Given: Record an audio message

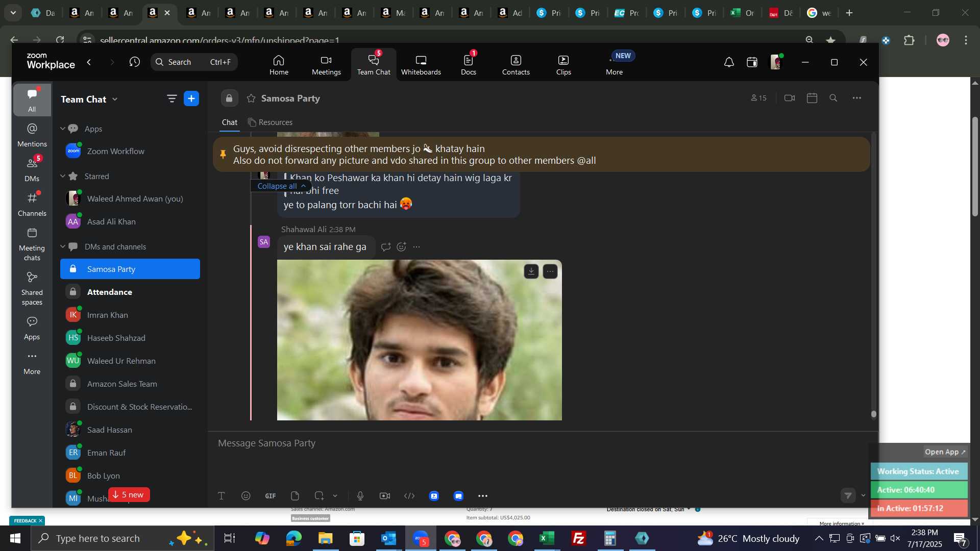Looking at the screenshot, I should tap(360, 496).
